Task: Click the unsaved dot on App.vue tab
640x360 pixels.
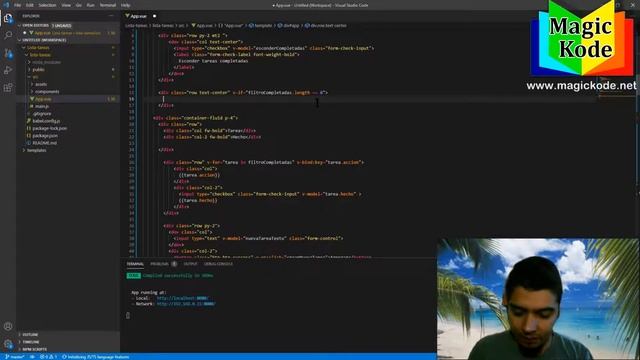Action: (154, 16)
